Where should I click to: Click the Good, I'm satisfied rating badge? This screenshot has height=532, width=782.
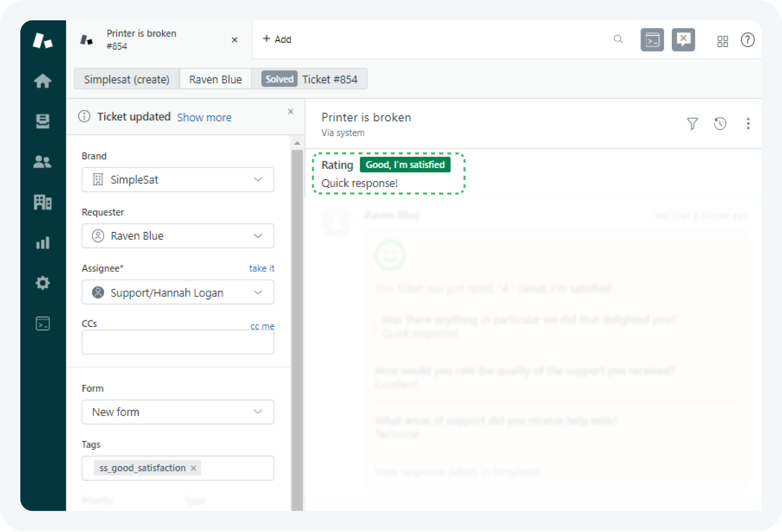pos(405,164)
